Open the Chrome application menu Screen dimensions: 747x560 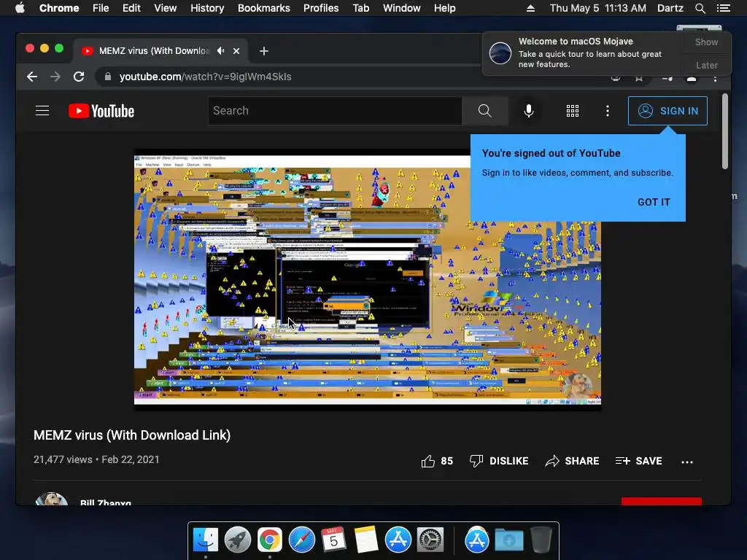point(59,8)
